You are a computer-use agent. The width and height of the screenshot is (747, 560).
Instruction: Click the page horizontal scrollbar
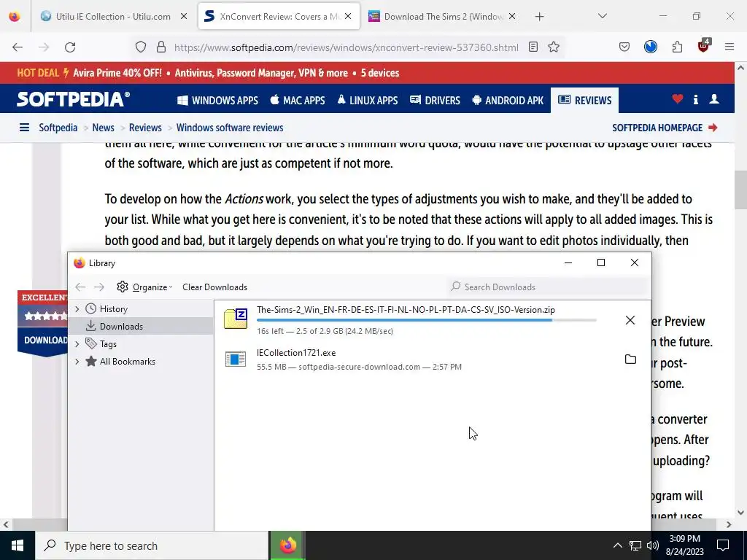[363, 524]
